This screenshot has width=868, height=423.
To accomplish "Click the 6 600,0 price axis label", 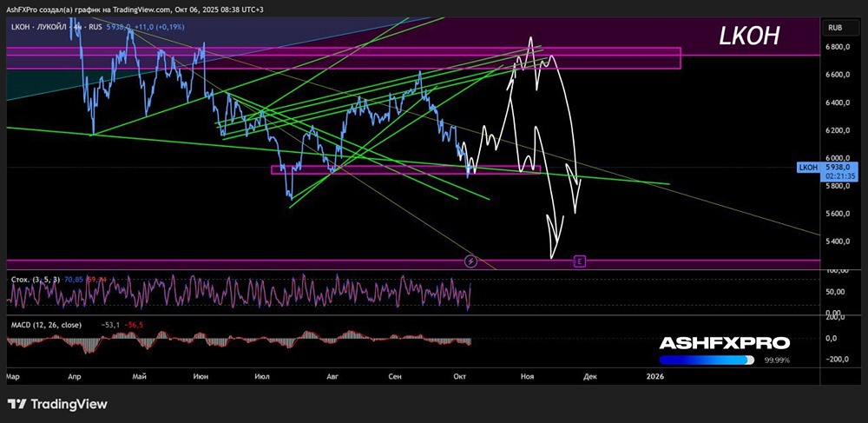I will point(836,75).
